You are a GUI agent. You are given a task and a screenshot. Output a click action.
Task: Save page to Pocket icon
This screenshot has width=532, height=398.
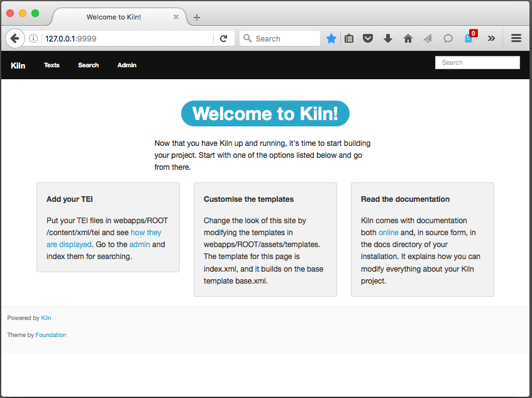pos(368,38)
